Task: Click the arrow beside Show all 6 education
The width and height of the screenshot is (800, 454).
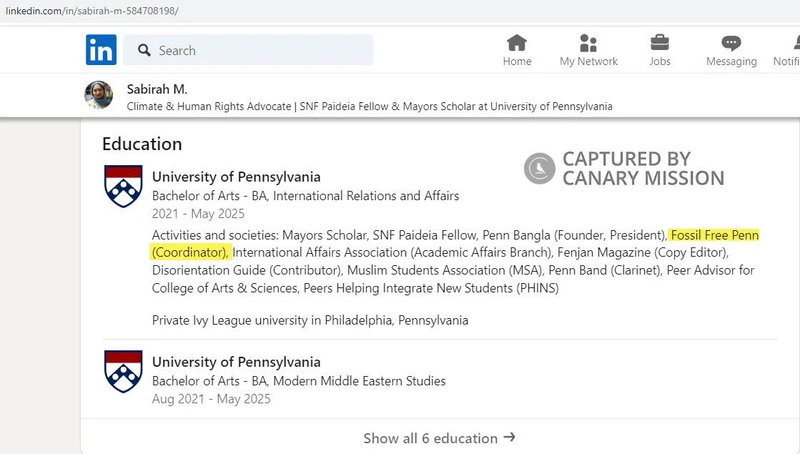Action: [x=509, y=437]
